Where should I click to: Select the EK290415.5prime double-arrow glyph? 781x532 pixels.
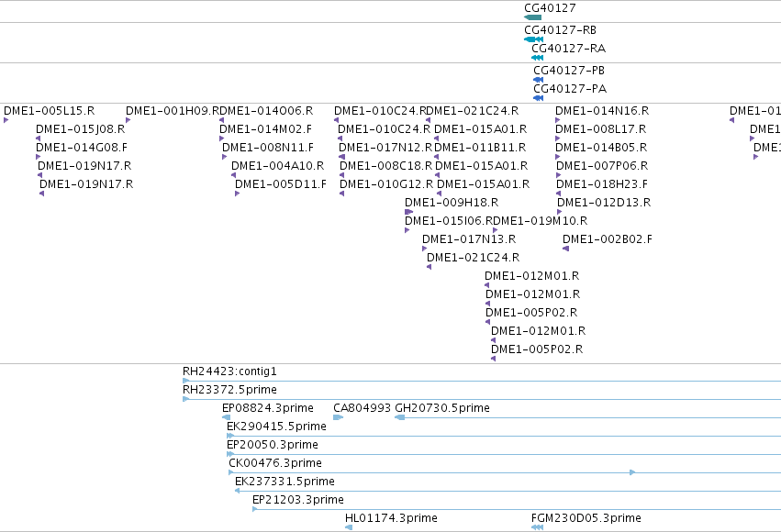click(230, 436)
